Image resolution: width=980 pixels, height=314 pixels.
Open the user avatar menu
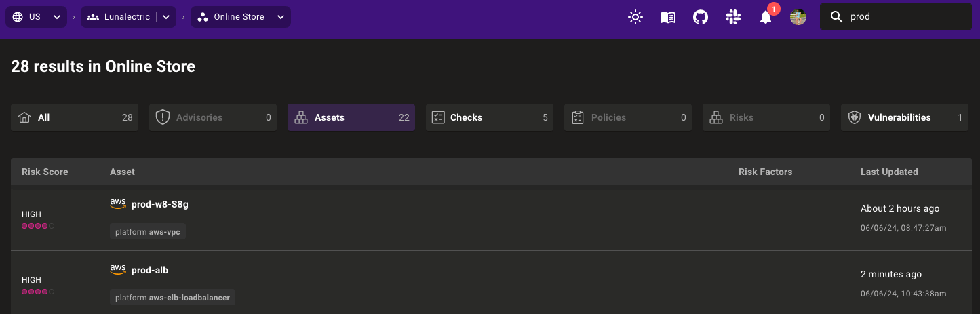point(798,17)
